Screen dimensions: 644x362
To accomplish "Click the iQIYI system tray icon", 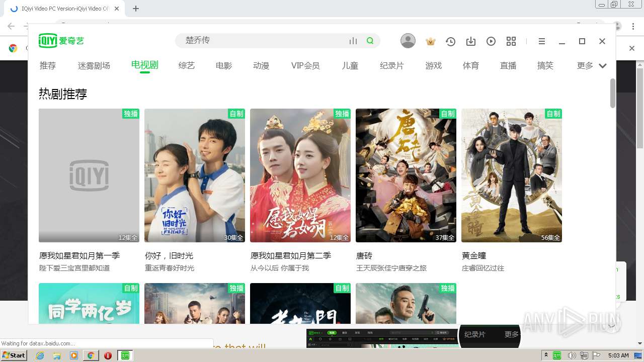I will click(x=557, y=355).
